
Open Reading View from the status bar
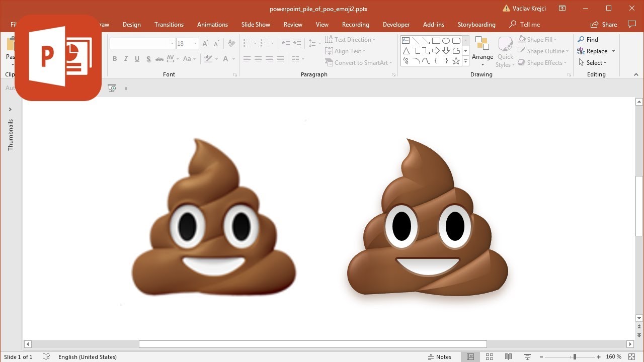coord(508,356)
